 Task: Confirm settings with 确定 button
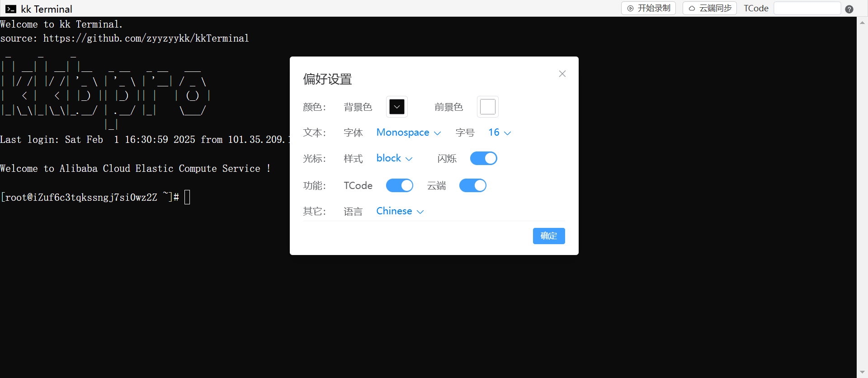coord(549,236)
